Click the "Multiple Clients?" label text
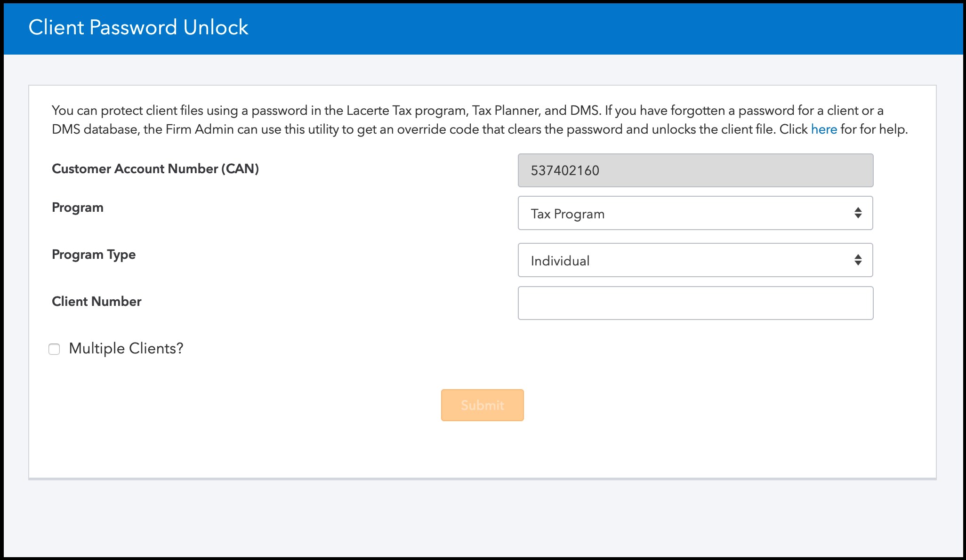This screenshot has height=560, width=966. click(x=126, y=349)
